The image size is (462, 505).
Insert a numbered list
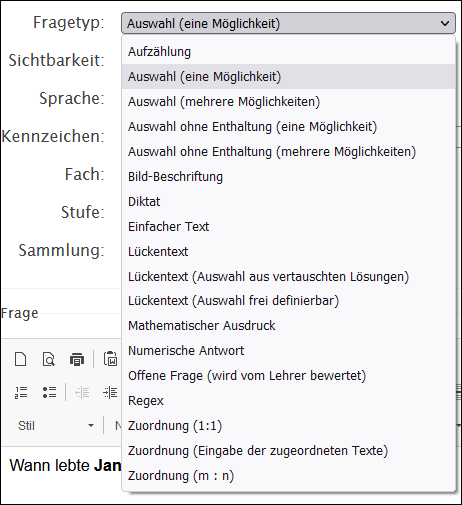point(21,392)
